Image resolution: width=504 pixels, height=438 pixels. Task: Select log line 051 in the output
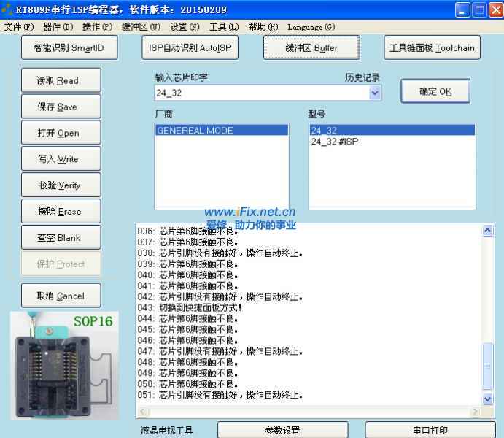pyautogui.click(x=220, y=395)
